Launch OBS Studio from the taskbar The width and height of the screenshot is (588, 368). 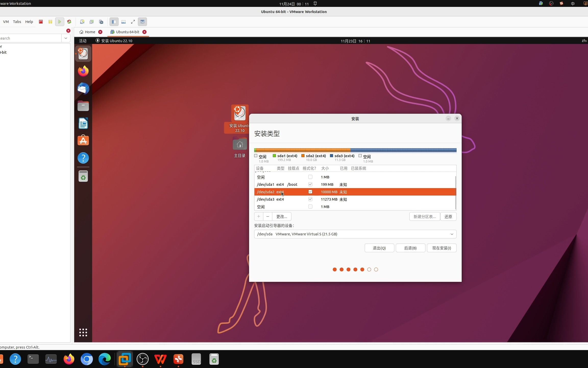click(142, 359)
